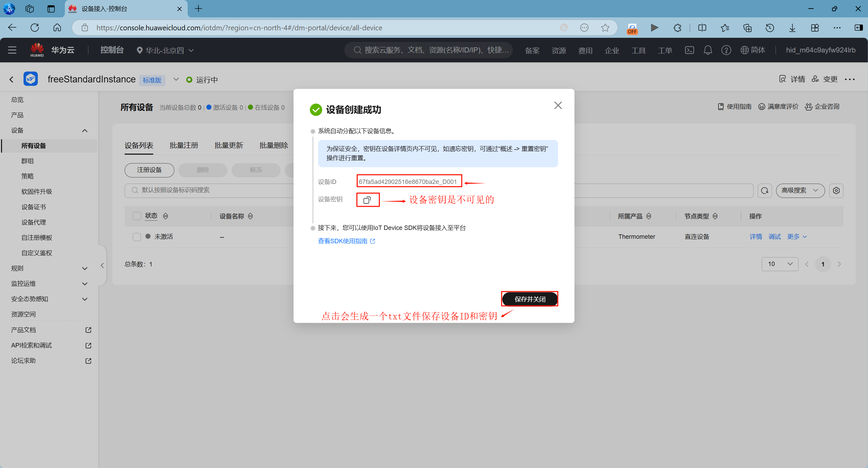Copy the device secret using copy icon
868x468 pixels.
pyautogui.click(x=367, y=200)
